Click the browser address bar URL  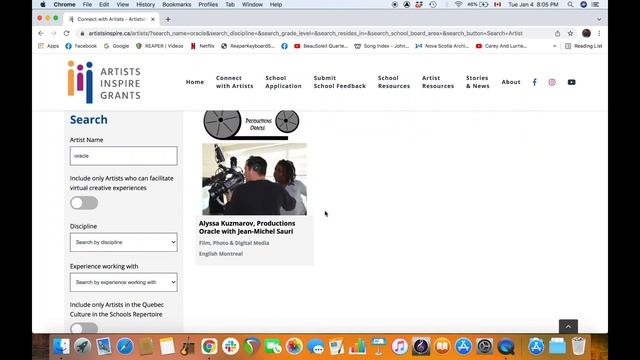pyautogui.click(x=305, y=33)
